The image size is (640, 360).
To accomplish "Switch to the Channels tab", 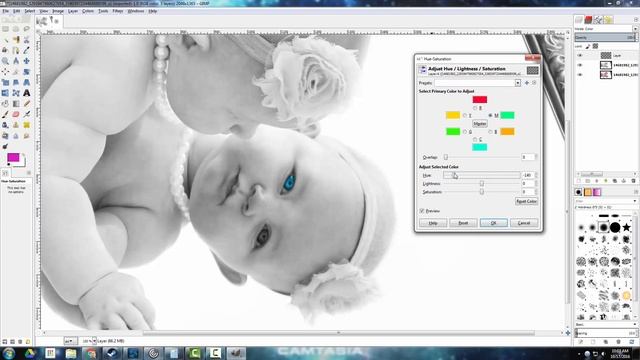I will point(588,20).
